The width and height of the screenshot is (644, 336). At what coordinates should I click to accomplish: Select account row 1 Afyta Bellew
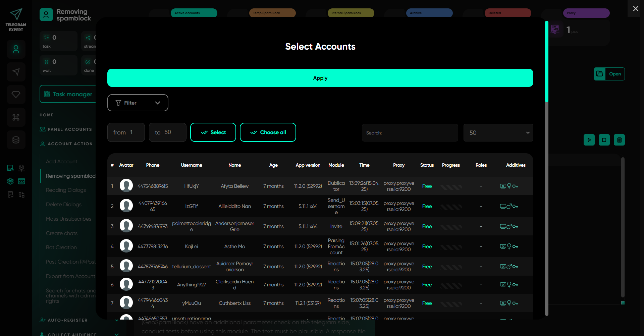234,186
